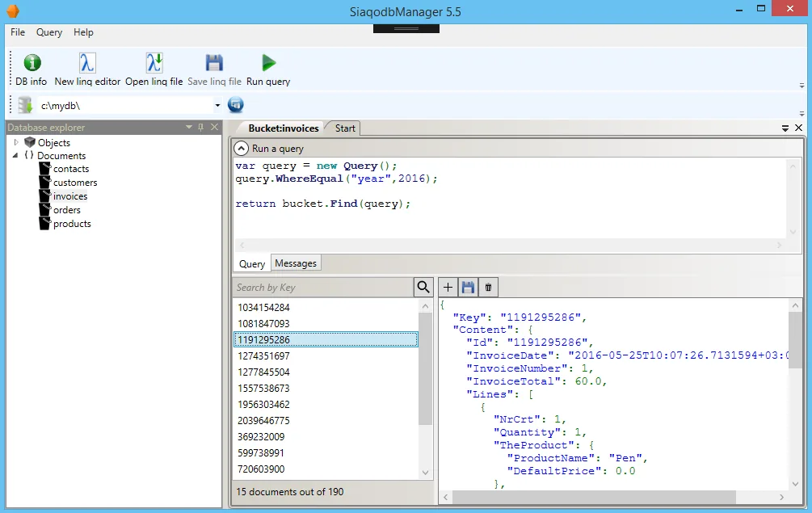
Task: Click the key list vertical scrollbar thumb
Action: click(425, 368)
